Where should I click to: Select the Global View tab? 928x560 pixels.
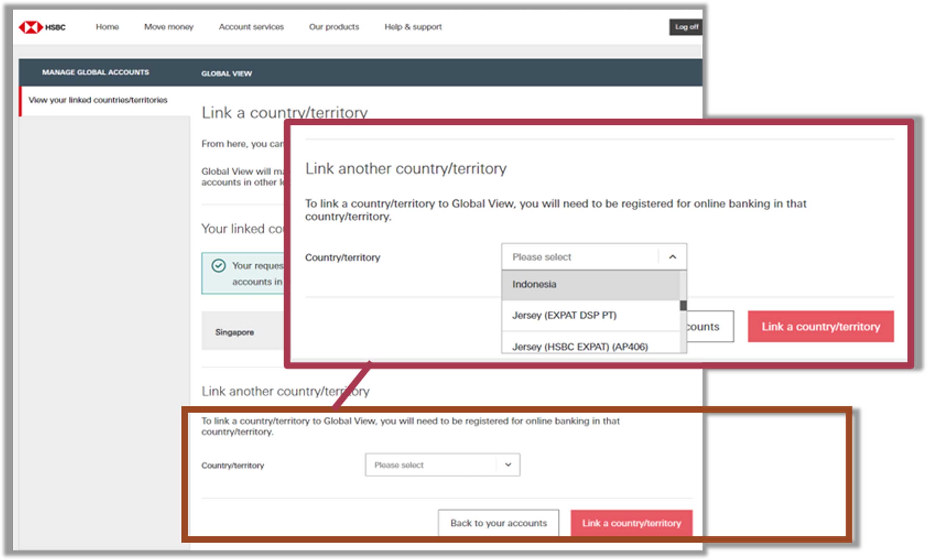[226, 73]
